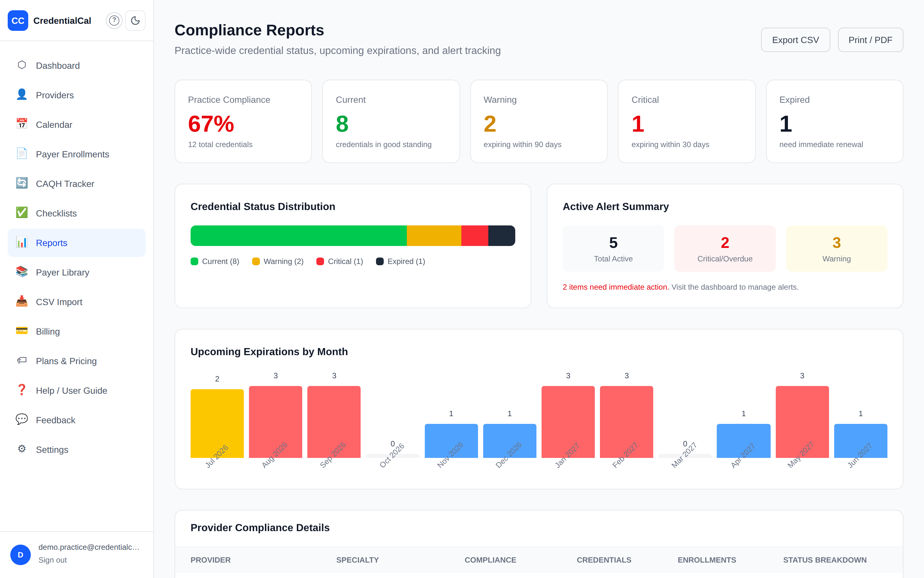Click the Payer Enrollments document icon
This screenshot has width=924, height=578.
click(x=22, y=154)
